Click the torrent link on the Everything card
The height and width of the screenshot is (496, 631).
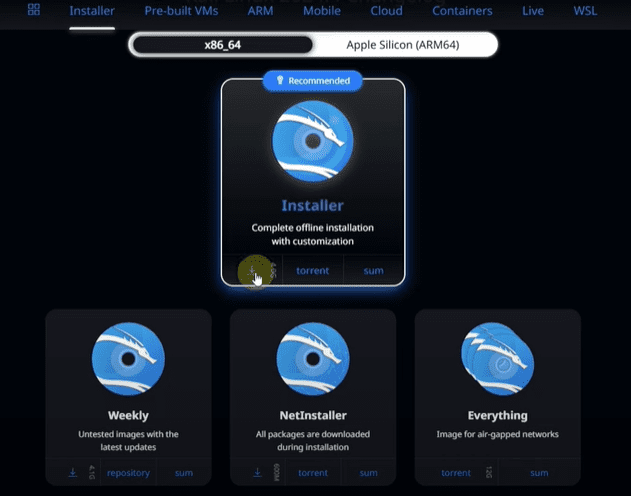pos(457,473)
